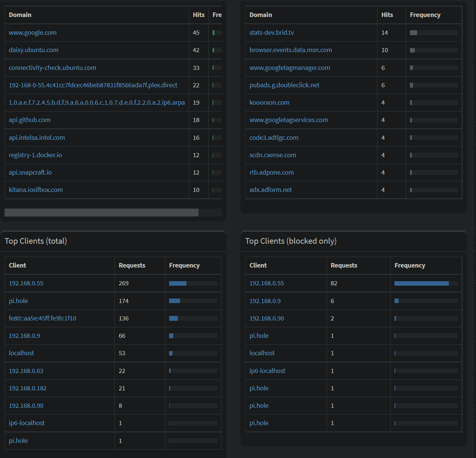The width and height of the screenshot is (476, 458).
Task: Open fe80::aa5e:45ff:fe9b:1f10 client link
Action: (x=43, y=318)
